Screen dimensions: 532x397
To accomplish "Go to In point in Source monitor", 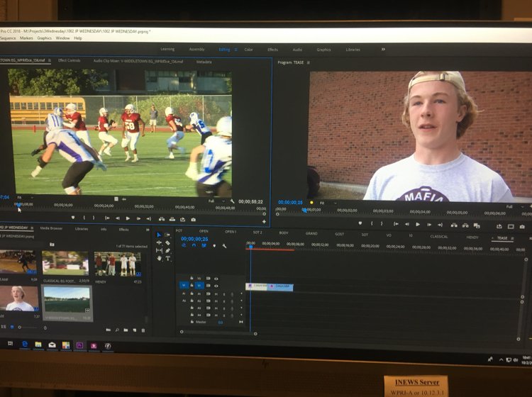I will point(107,218).
